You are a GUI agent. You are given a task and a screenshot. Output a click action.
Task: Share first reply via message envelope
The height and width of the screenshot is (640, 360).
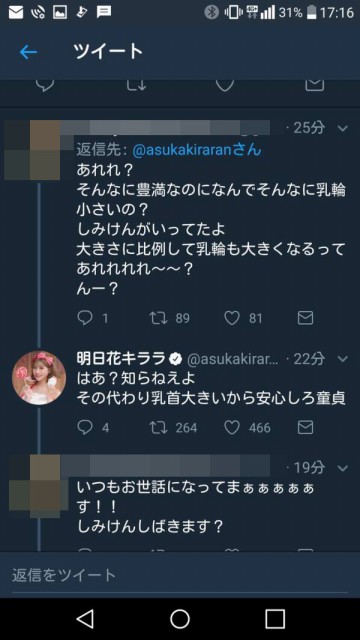point(305,318)
